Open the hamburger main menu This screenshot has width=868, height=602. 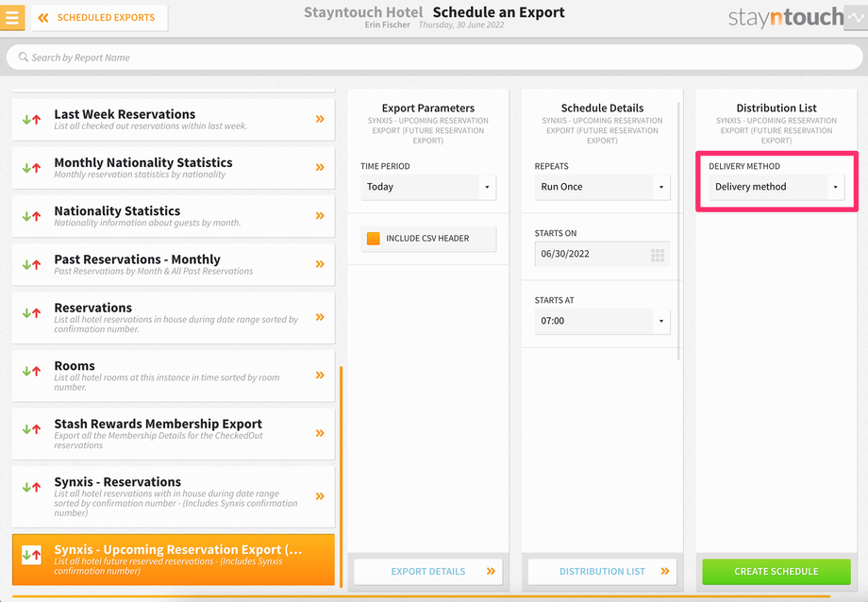11,17
